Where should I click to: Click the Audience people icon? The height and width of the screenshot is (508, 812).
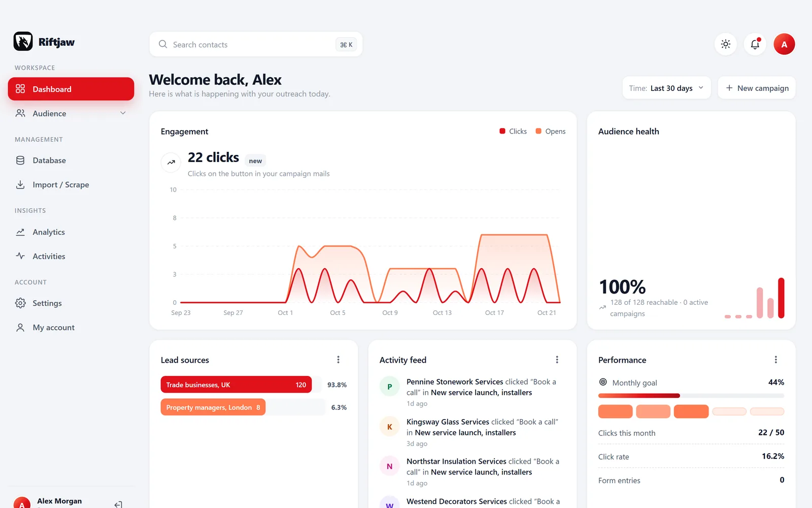[x=20, y=113]
